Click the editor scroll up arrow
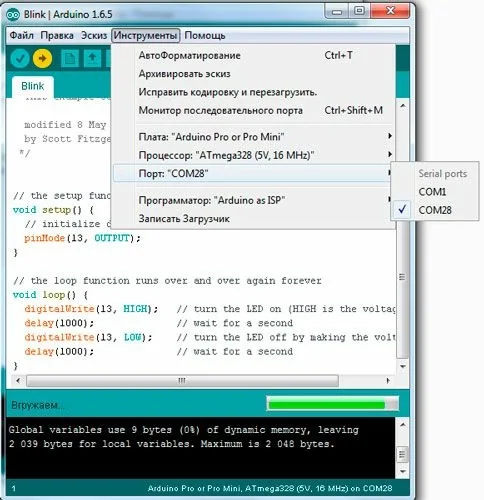Image resolution: width=484 pixels, height=500 pixels. coord(403,106)
